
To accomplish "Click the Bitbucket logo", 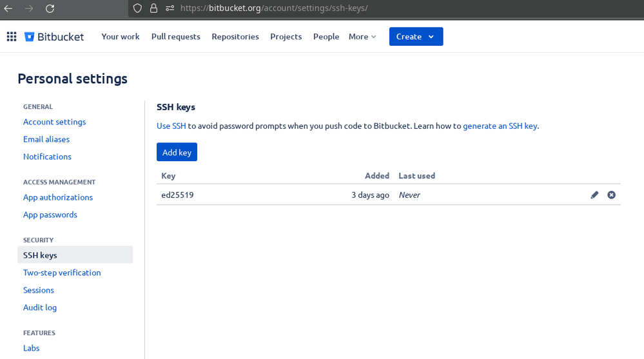I will (54, 37).
